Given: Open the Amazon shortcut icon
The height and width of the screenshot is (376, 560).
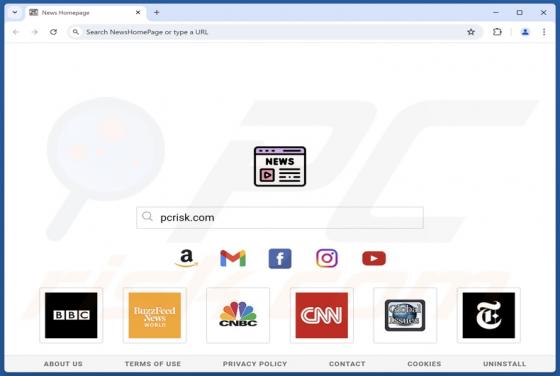Looking at the screenshot, I should 186,258.
